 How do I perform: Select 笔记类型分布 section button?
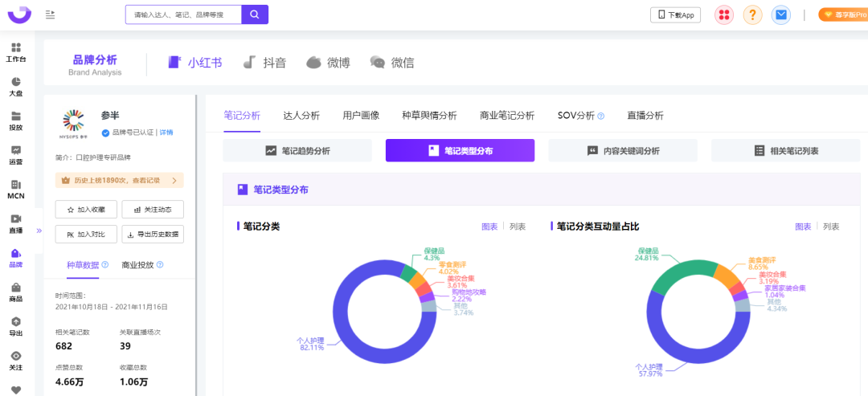click(x=460, y=150)
